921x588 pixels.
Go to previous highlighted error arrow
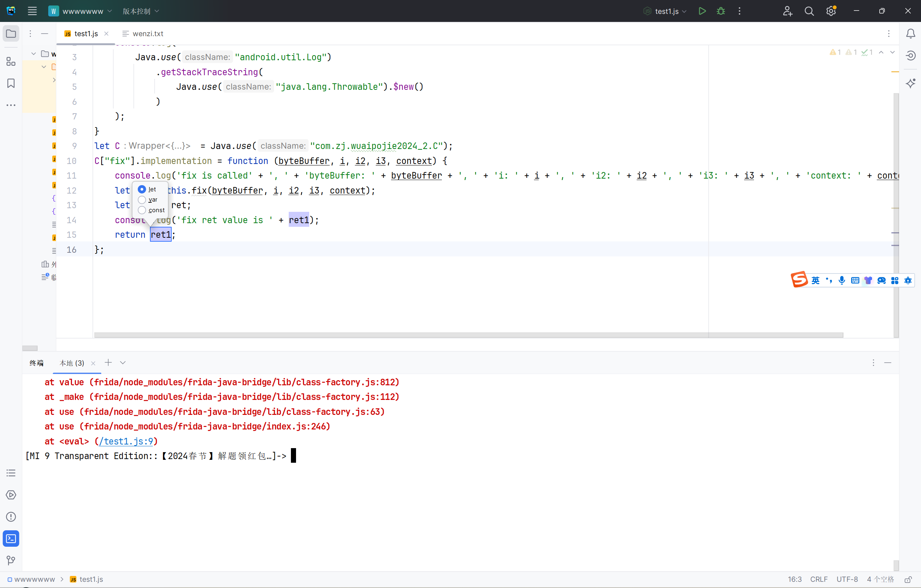pos(881,52)
